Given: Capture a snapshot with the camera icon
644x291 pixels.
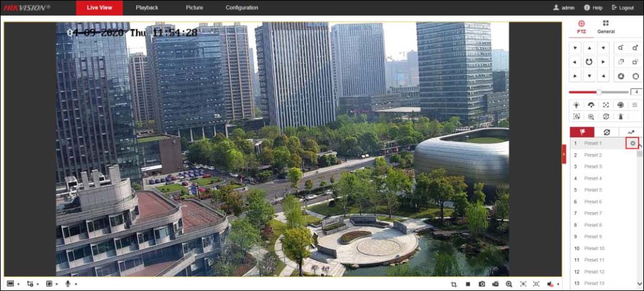Looking at the screenshot, I should [x=482, y=284].
